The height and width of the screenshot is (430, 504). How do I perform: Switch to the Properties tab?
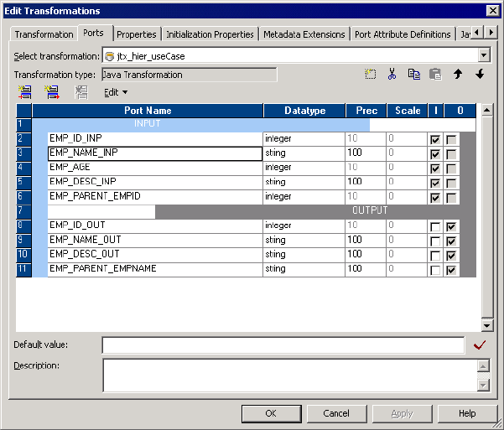137,34
